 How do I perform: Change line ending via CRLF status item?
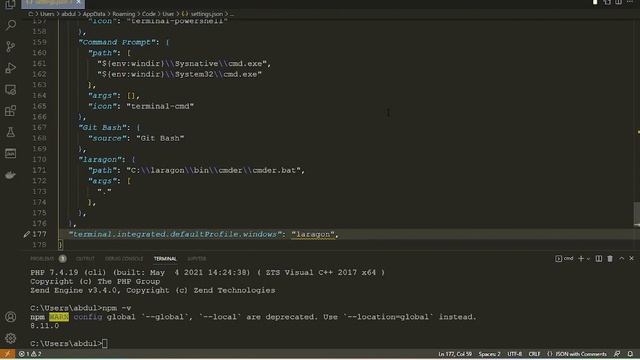(x=534, y=354)
